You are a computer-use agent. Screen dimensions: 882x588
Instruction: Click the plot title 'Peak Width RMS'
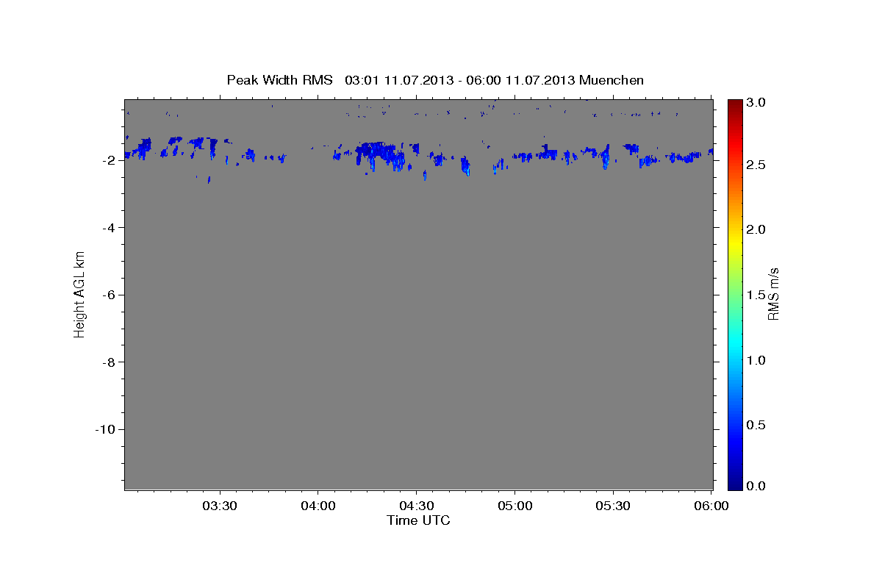point(279,80)
